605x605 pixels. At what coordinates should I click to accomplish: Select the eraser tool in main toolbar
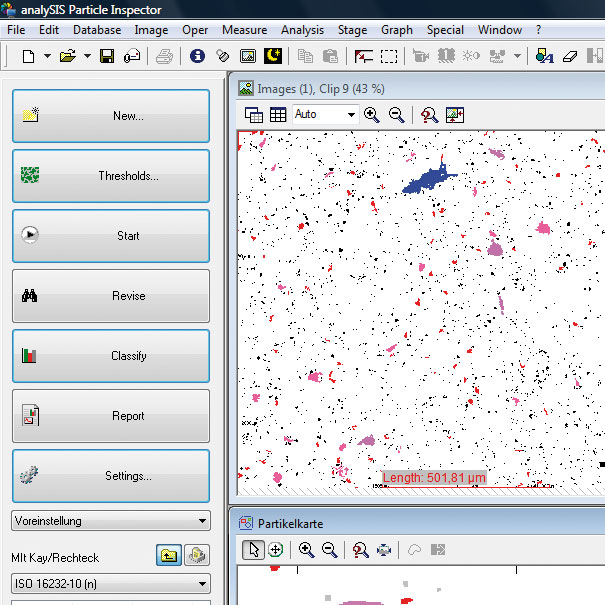click(572, 56)
